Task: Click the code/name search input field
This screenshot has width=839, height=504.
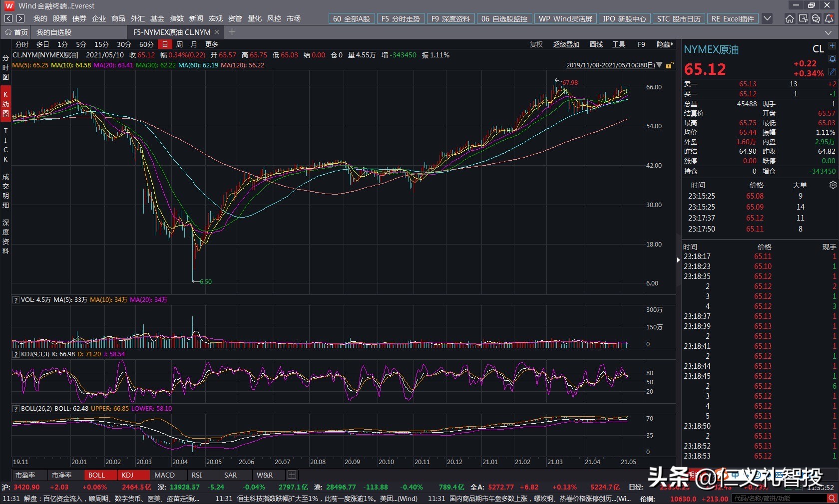Action: pos(779,499)
